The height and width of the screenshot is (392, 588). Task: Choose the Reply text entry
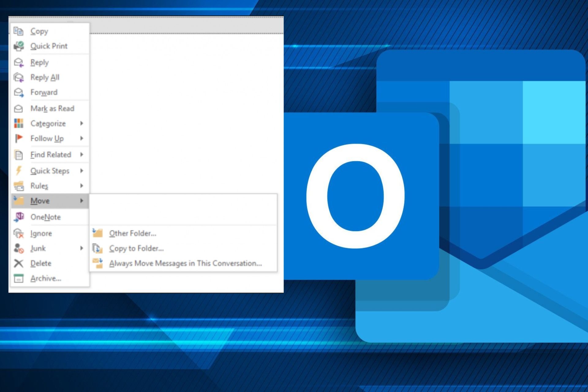(x=40, y=63)
